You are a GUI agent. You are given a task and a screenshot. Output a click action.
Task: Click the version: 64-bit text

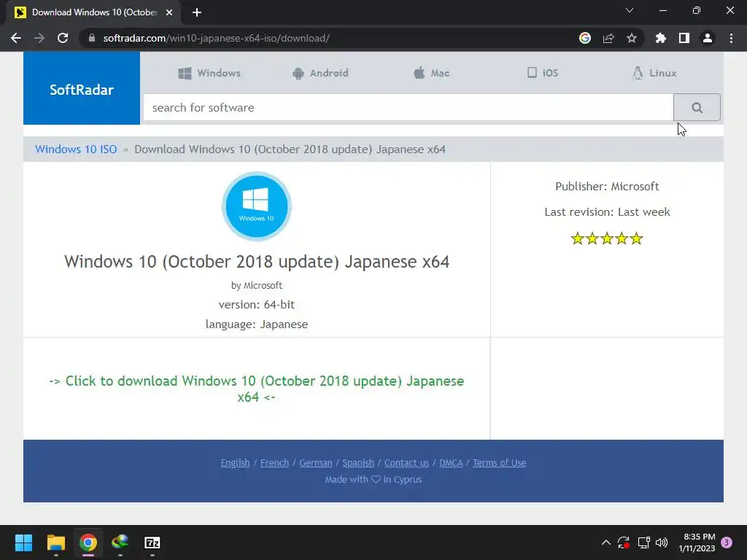pos(256,304)
